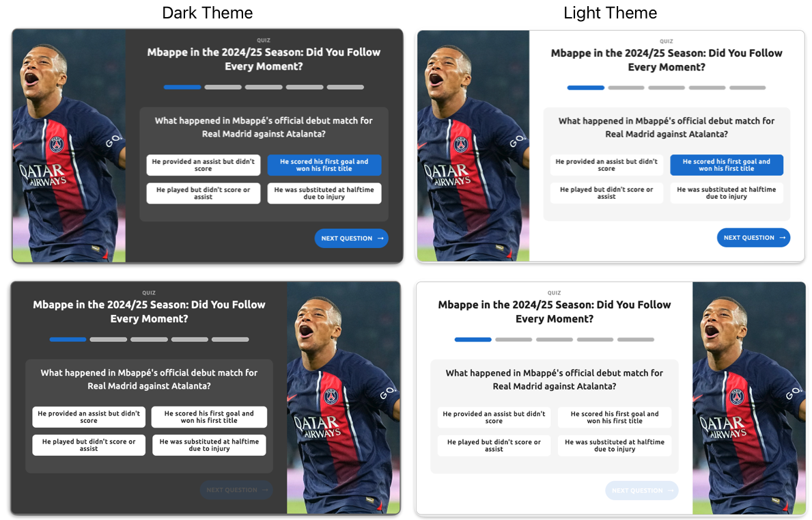Choose 'scored his first goal' in bottom light quiz
Image resolution: width=812 pixels, height=520 pixels.
[615, 418]
